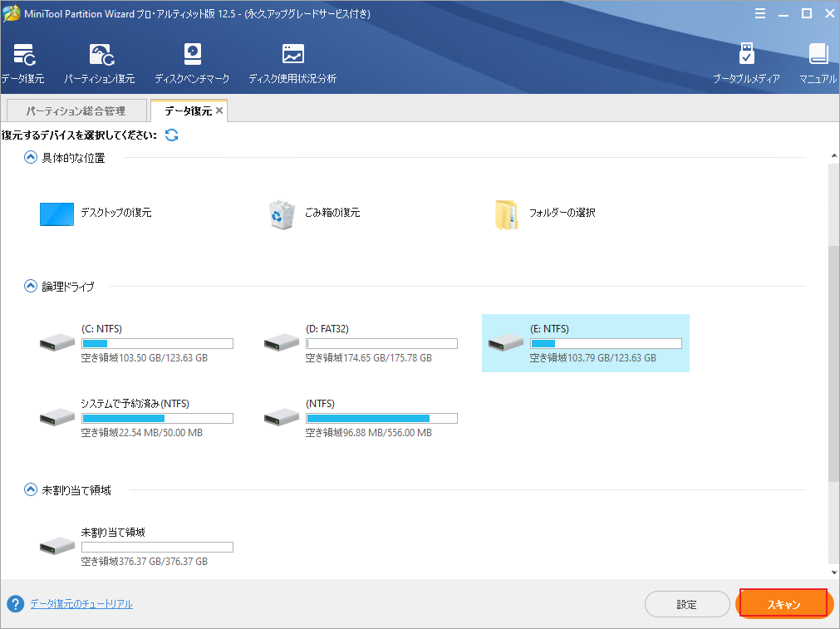Image resolution: width=840 pixels, height=629 pixels.
Task: Open ディスク使用状況分析 analyzer
Action: 292,63
